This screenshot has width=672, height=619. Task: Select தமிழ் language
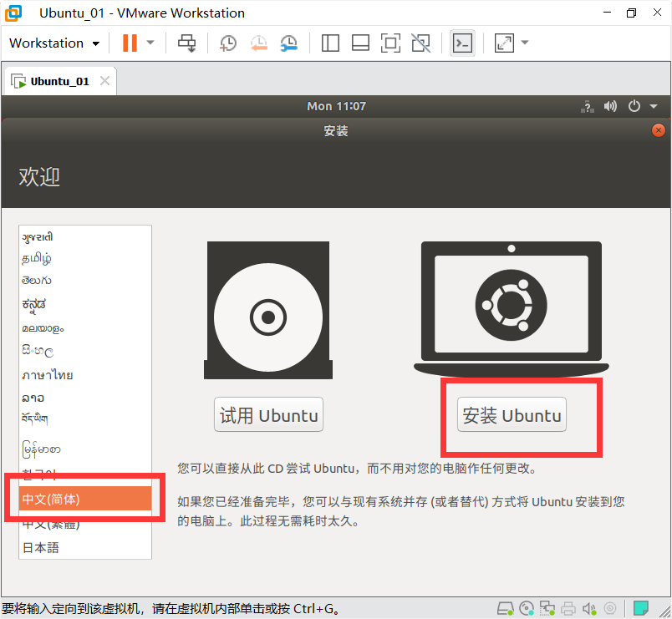(85, 258)
